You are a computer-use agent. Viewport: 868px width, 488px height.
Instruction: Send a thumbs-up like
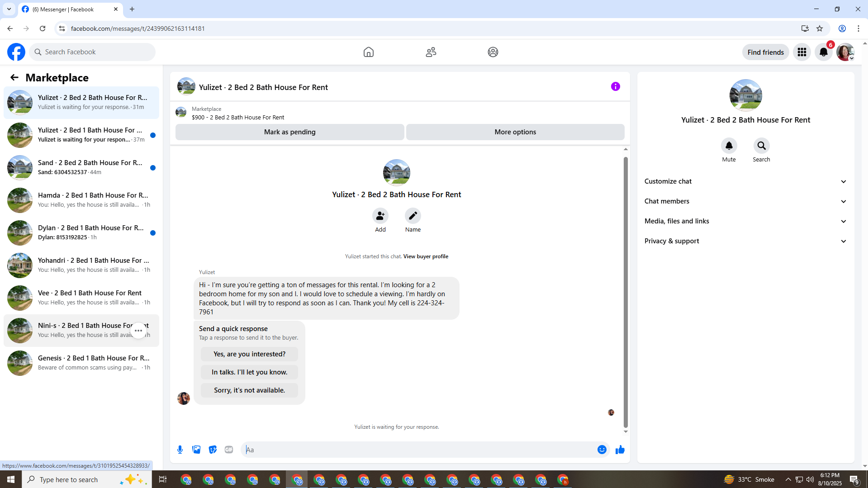coord(620,450)
